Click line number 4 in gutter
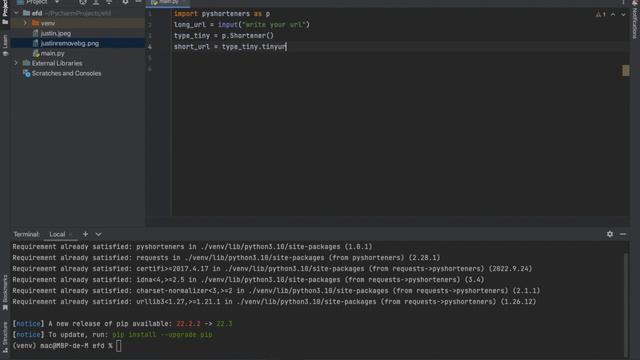 click(150, 47)
